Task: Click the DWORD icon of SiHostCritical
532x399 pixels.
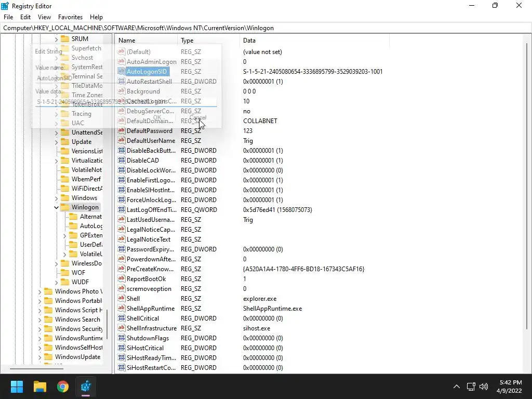Action: click(121, 348)
